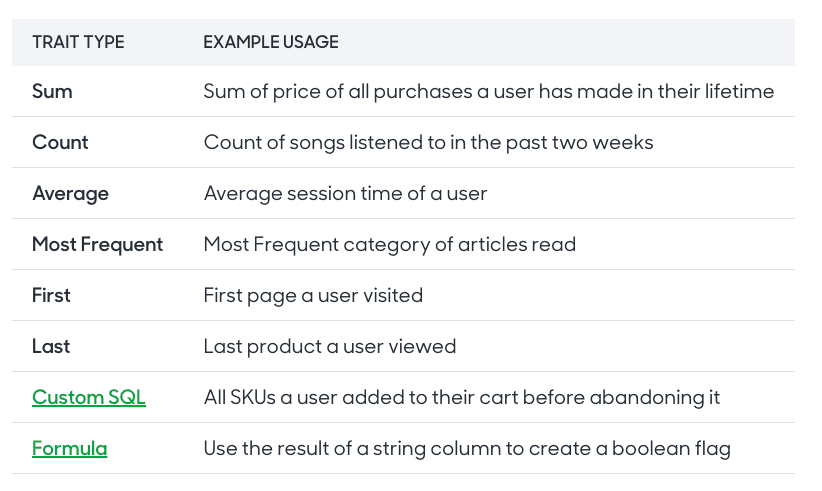Click the 'Average session time of a user' text
This screenshot has height=491, width=822.
(x=345, y=193)
